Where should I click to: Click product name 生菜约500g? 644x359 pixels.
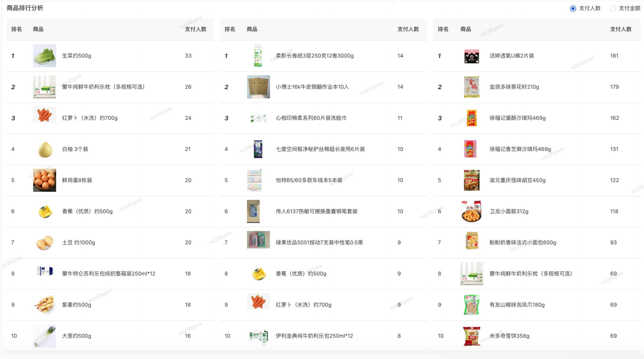(77, 56)
